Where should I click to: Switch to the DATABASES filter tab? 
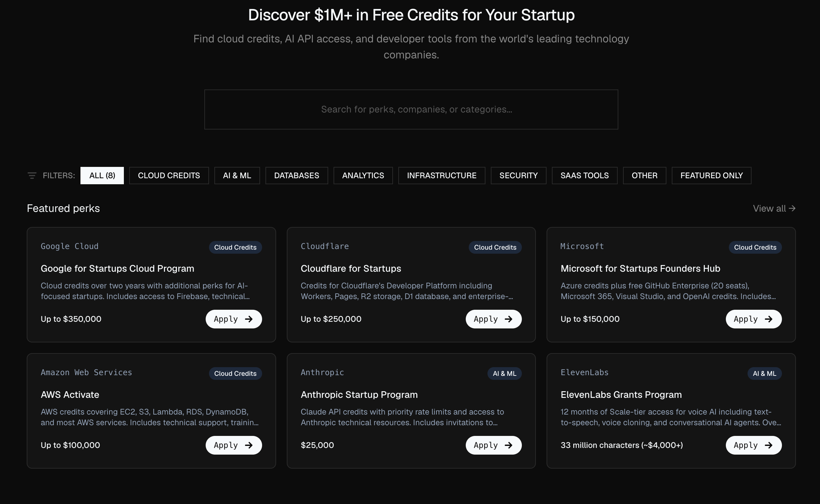(296, 175)
